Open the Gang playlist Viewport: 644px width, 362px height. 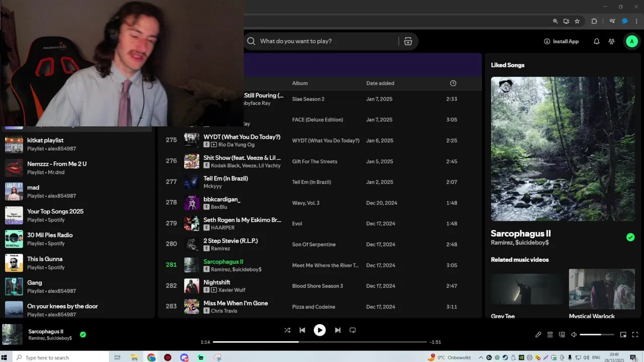(x=78, y=287)
